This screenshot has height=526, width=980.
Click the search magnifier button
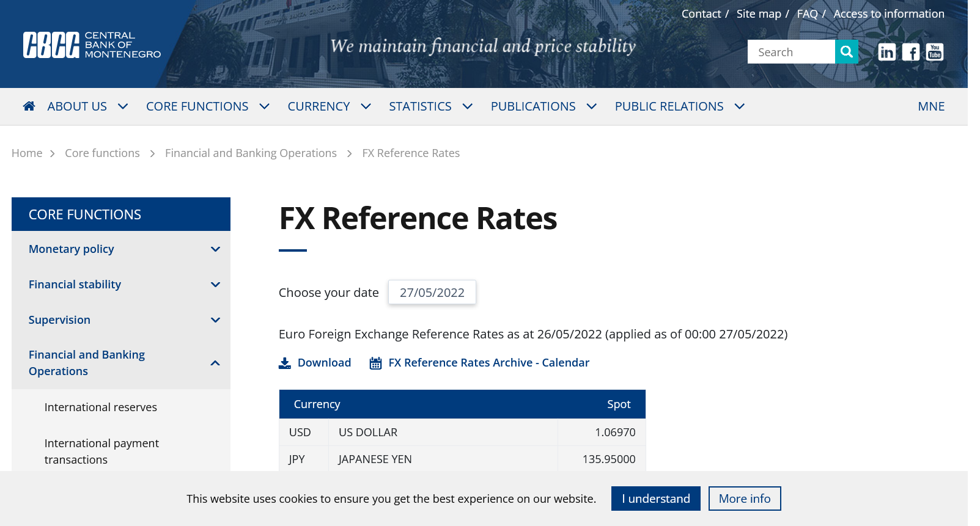[846, 52]
